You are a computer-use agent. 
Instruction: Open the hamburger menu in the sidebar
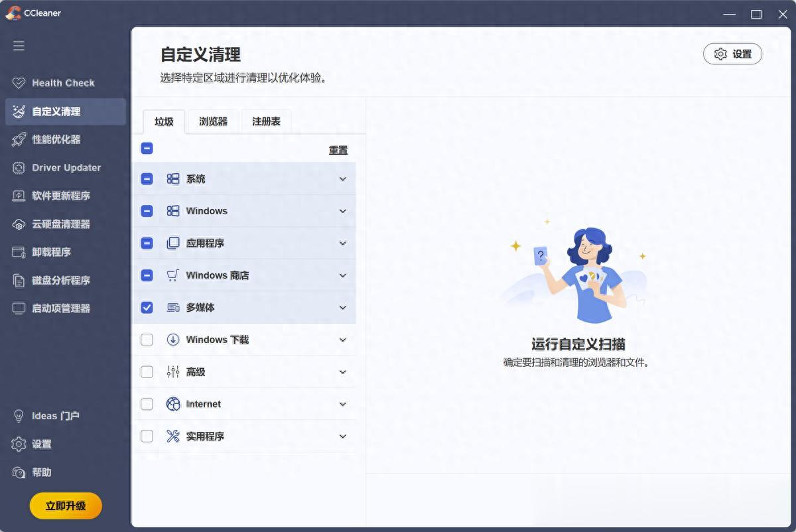19,46
